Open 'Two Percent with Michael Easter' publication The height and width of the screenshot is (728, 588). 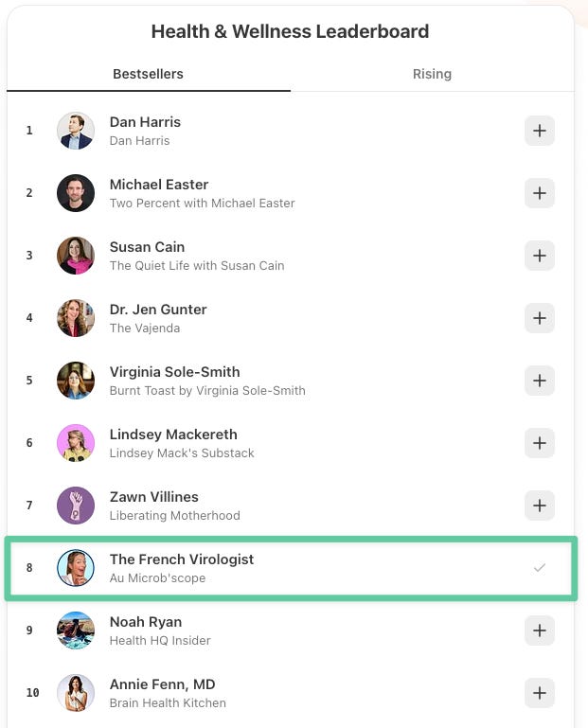[202, 204]
